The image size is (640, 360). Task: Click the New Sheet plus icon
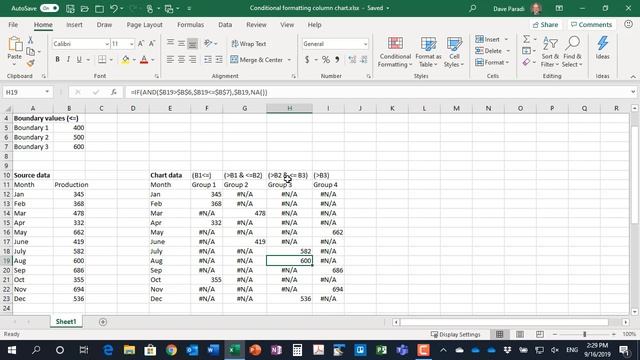point(103,322)
